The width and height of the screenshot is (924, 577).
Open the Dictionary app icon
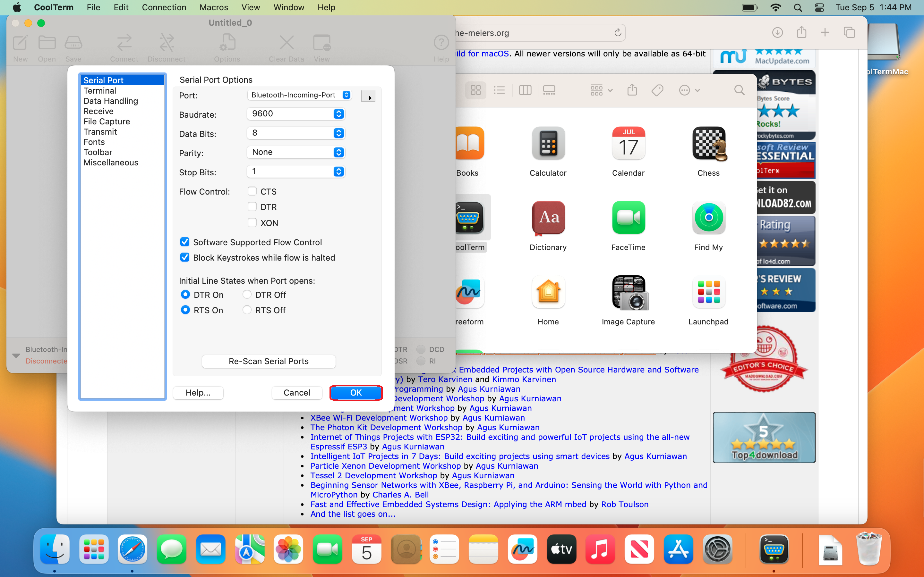[548, 218]
